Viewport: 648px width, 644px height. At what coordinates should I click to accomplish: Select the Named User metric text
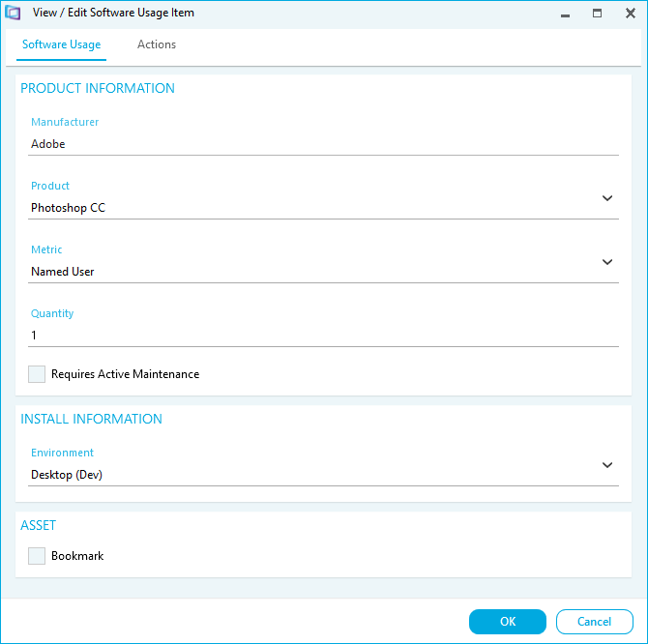(63, 272)
